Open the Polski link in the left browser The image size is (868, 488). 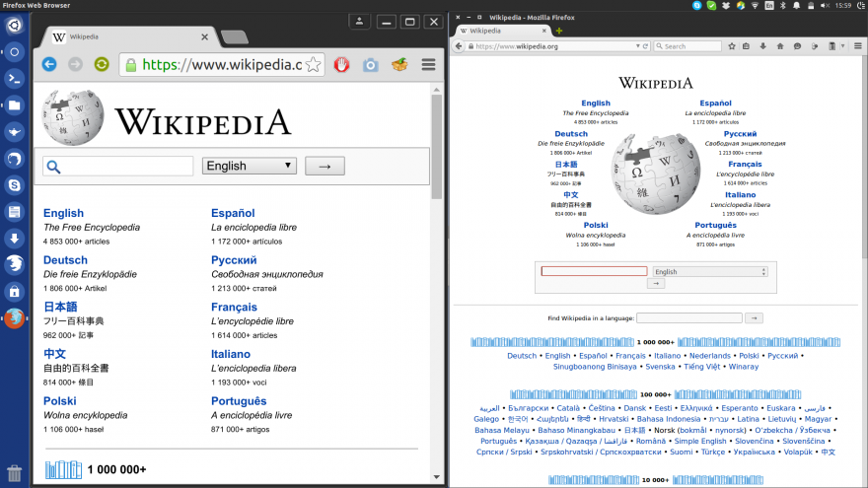tap(60, 401)
